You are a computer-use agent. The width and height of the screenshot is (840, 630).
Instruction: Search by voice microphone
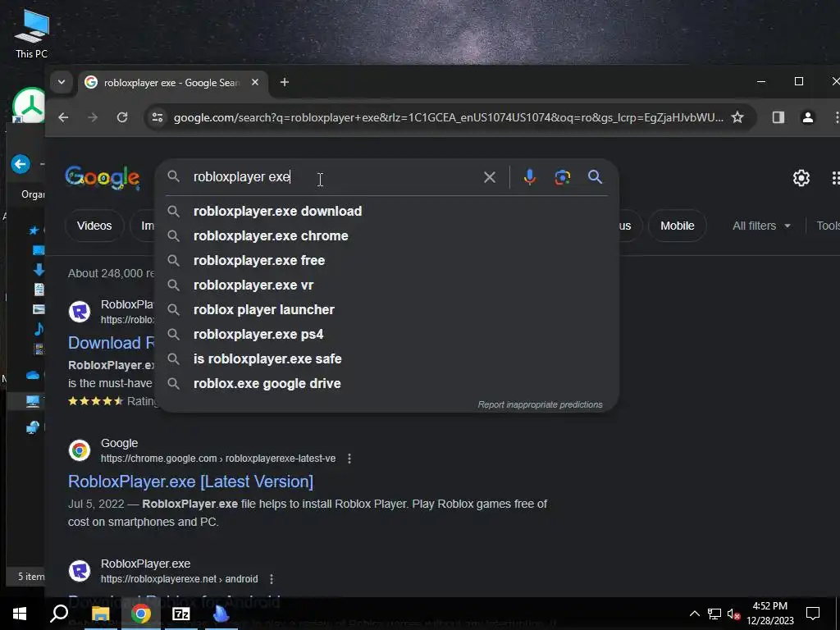pos(530,177)
